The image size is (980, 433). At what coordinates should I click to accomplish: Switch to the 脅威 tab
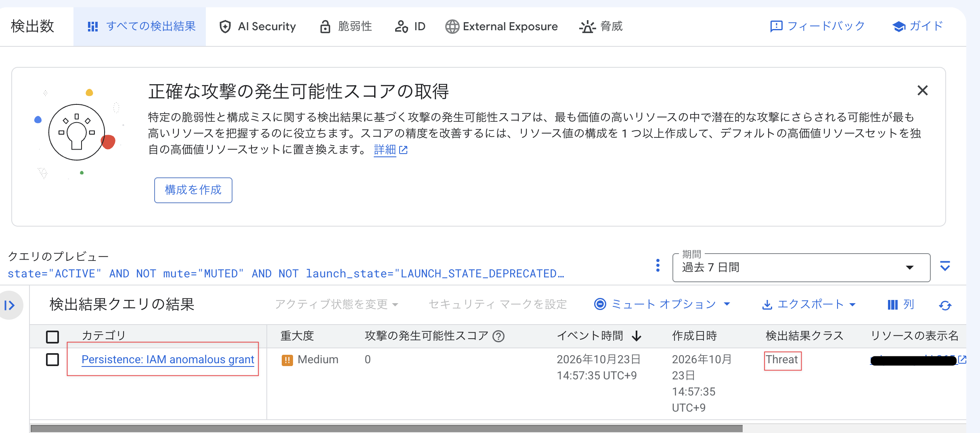coord(601,27)
